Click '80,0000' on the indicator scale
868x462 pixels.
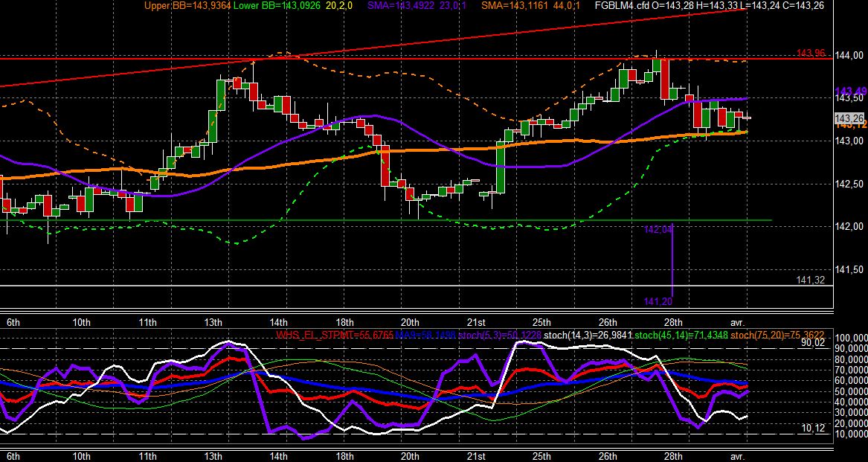(x=852, y=359)
